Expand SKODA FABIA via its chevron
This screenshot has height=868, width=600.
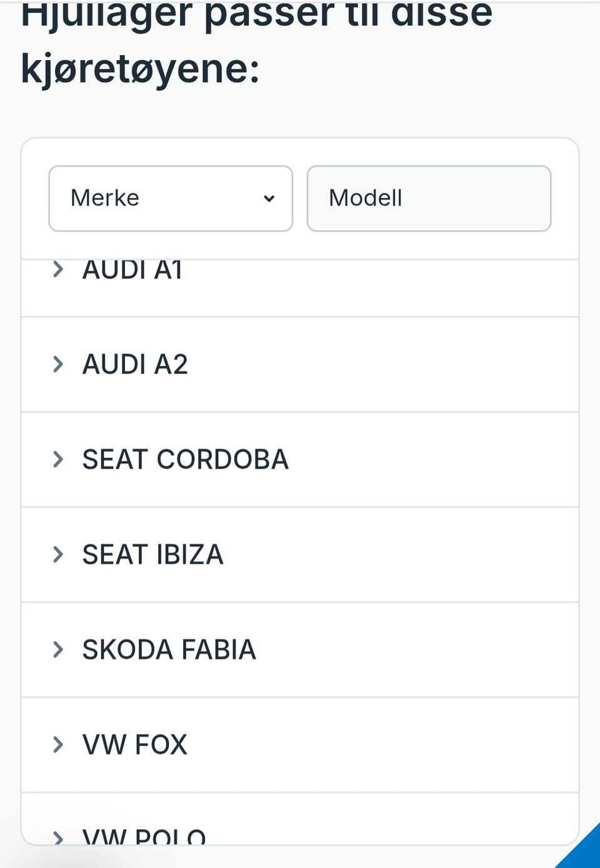58,649
